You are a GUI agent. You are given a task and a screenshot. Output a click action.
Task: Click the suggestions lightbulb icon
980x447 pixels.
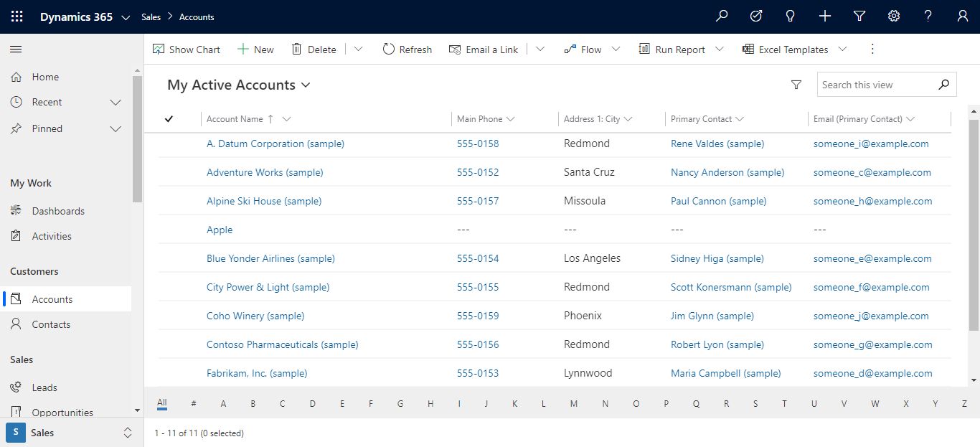coord(790,16)
